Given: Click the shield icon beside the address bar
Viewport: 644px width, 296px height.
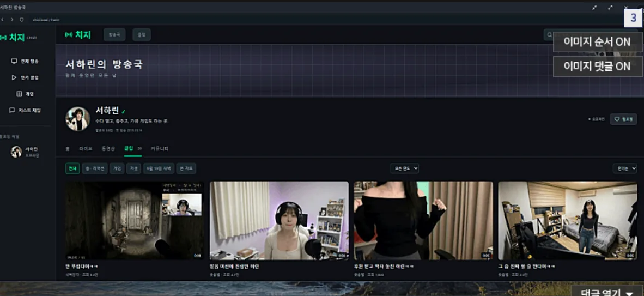Looking at the screenshot, I should [22, 19].
